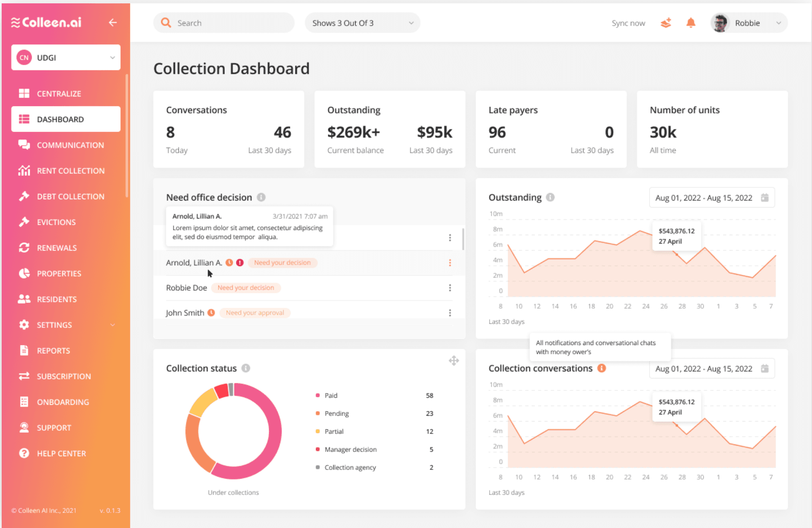
Task: Click info icon next to Collection status
Action: click(x=246, y=368)
